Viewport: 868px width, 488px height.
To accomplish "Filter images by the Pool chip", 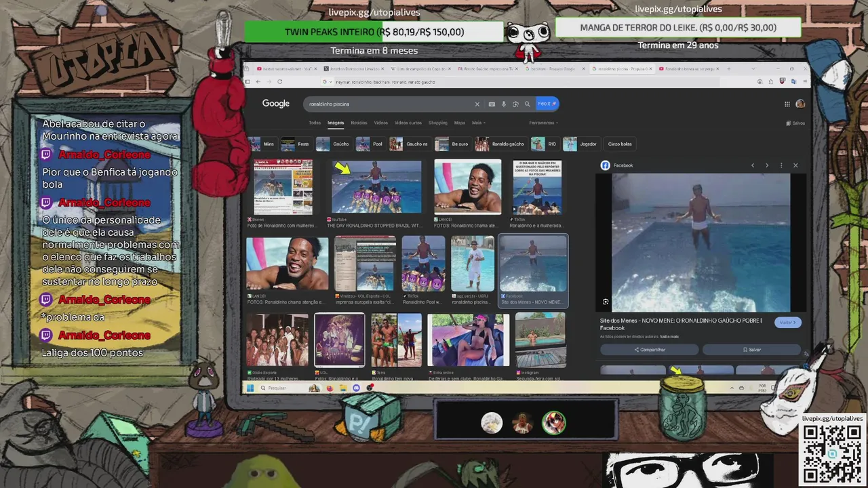I will [x=370, y=144].
